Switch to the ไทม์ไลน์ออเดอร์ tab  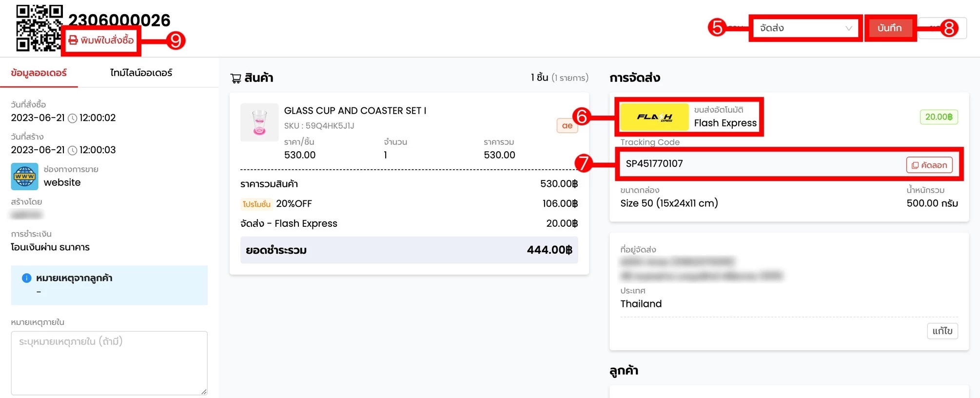pos(141,73)
